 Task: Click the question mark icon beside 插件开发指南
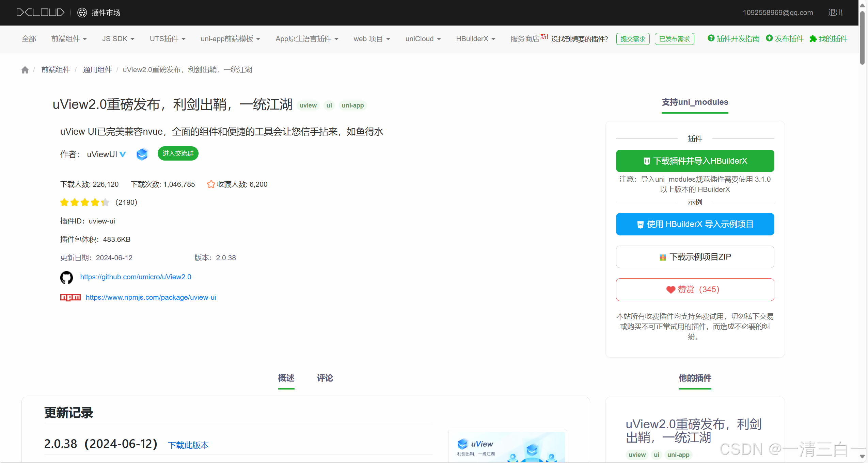coord(711,38)
